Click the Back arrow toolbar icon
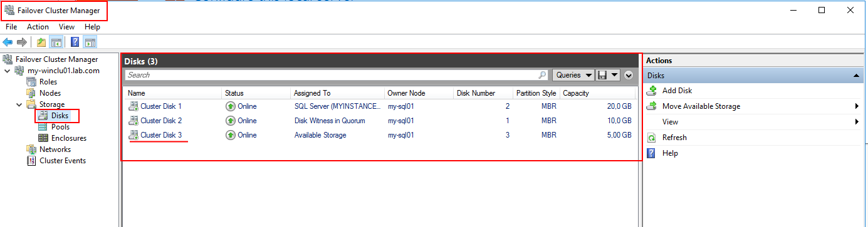 [8, 42]
